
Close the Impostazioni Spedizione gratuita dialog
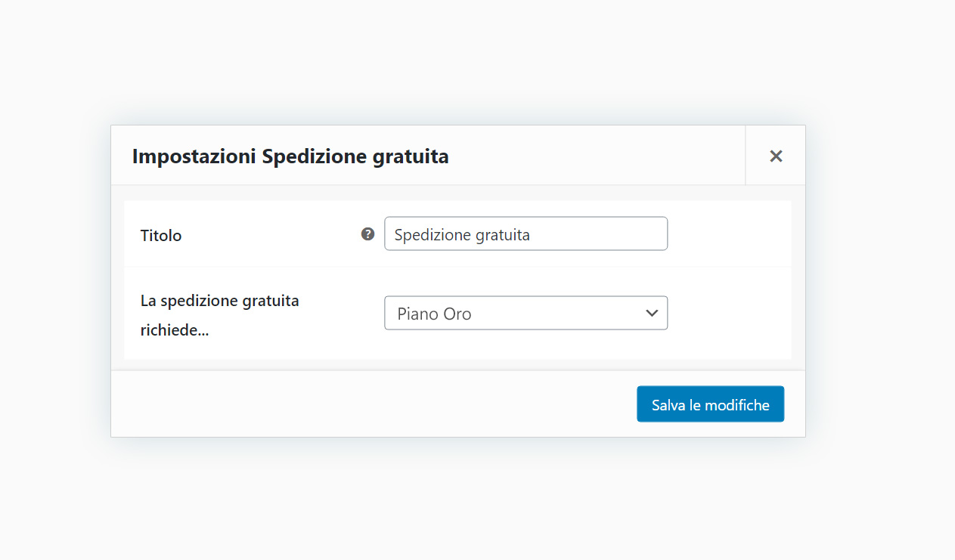tap(775, 156)
